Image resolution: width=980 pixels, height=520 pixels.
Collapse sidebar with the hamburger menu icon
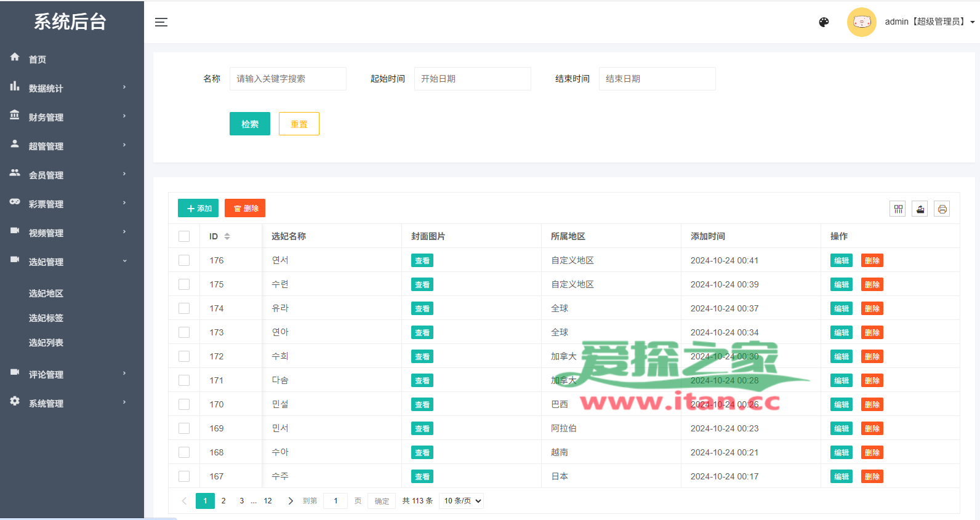pos(161,22)
